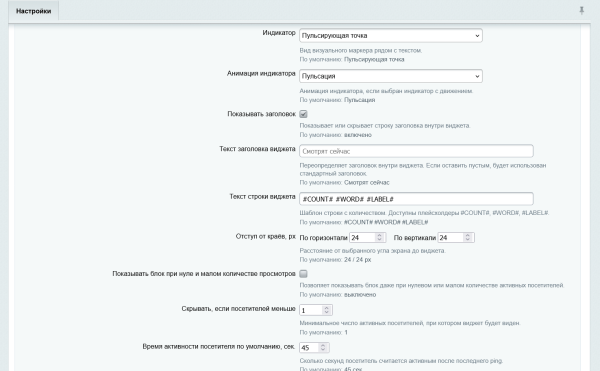The height and width of the screenshot is (371, 600).
Task: Open the Настройки tab
Action: click(x=33, y=11)
